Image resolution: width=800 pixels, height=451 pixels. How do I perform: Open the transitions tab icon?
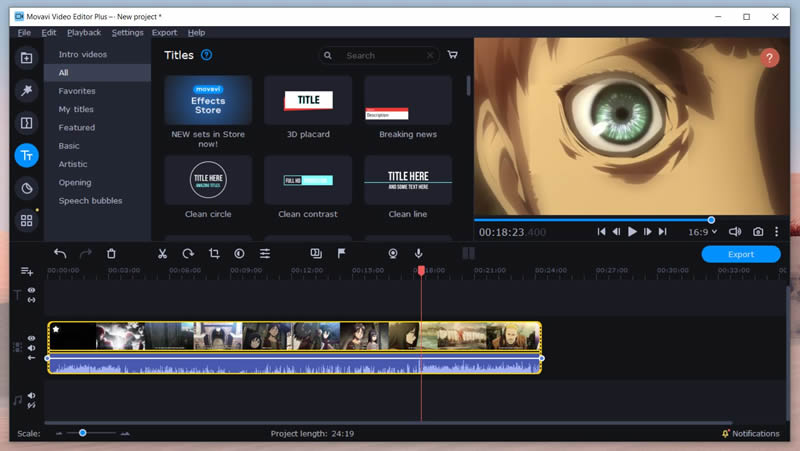[27, 123]
